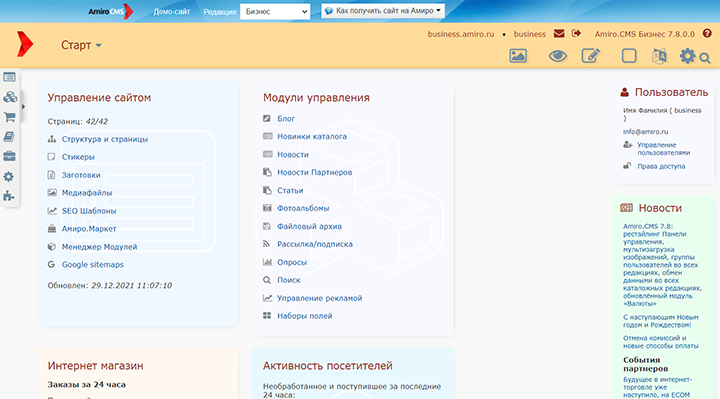Toggle the eye preview icon
Image resolution: width=720 pixels, height=399 pixels.
(x=557, y=56)
